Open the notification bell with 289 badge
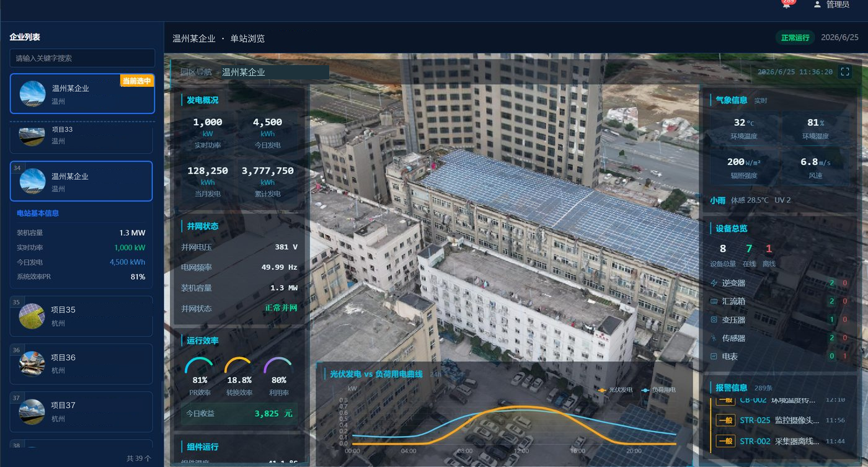868x467 pixels. [x=787, y=4]
